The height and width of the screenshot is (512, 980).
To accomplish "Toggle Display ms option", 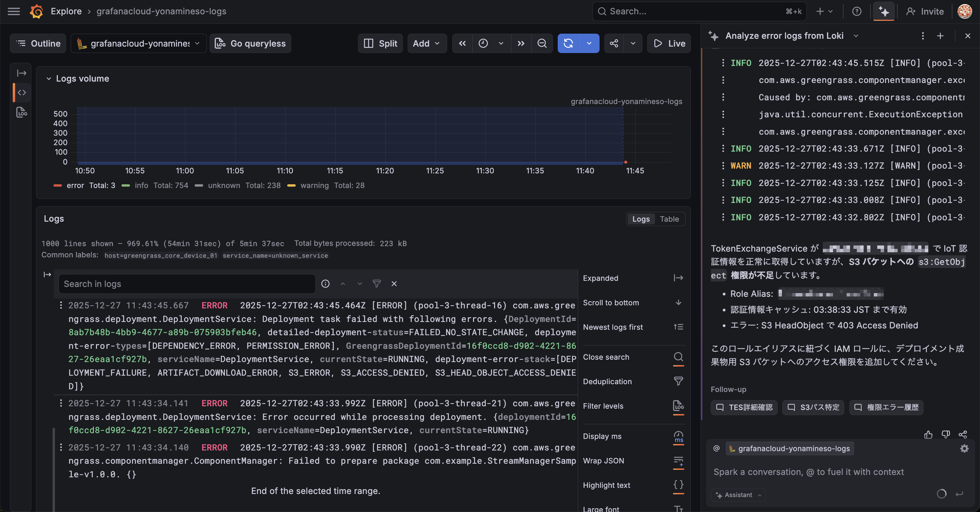I will point(678,437).
